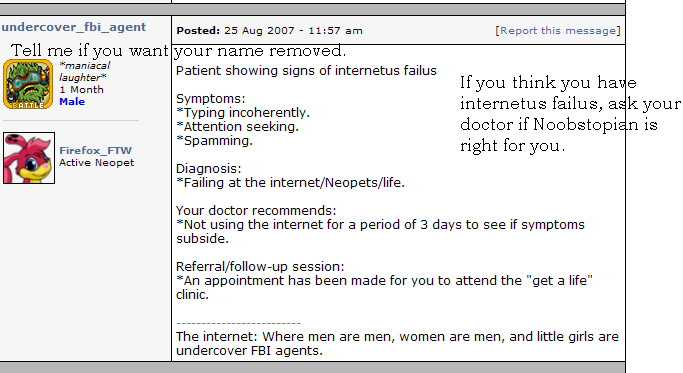This screenshot has width=683, height=373.
Task: Click the overlay text Tell me if you want
Action: 89,51
